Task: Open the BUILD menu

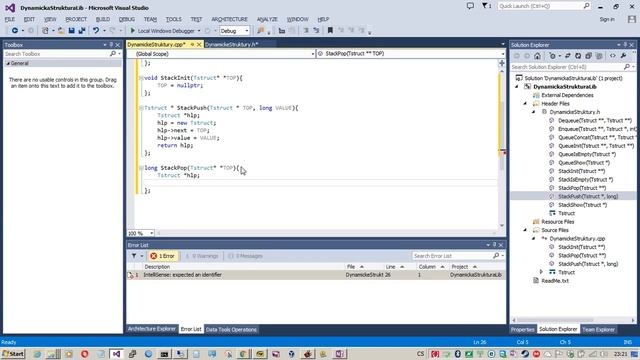Action: click(x=102, y=19)
